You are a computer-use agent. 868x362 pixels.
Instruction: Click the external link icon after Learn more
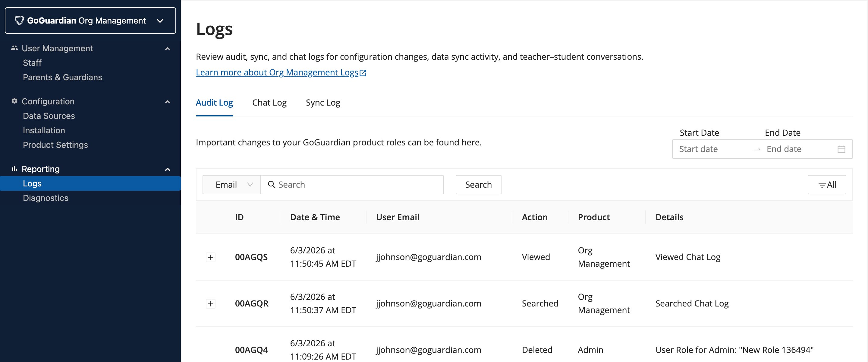point(363,73)
